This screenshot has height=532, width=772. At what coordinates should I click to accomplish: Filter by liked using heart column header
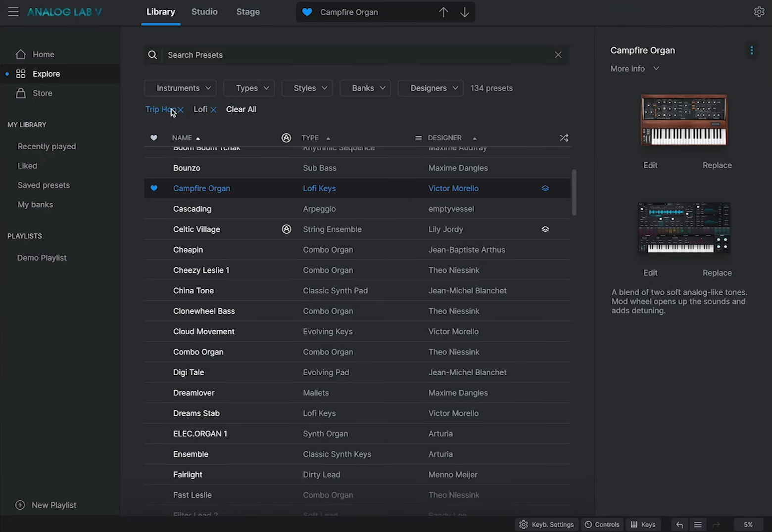click(154, 138)
